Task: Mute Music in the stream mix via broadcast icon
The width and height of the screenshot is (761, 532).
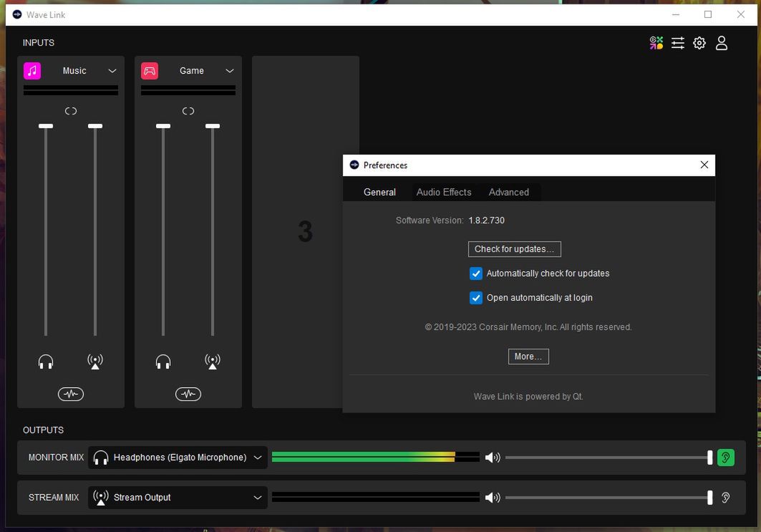Action: pos(95,362)
